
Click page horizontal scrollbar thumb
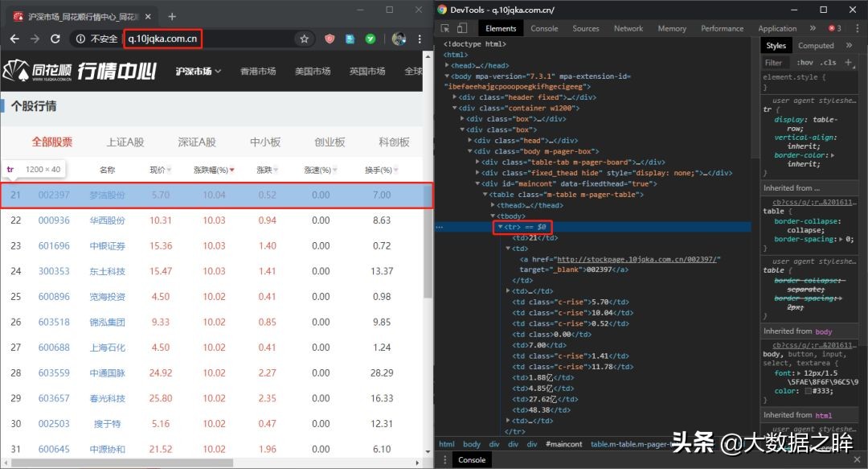[x=122, y=463]
